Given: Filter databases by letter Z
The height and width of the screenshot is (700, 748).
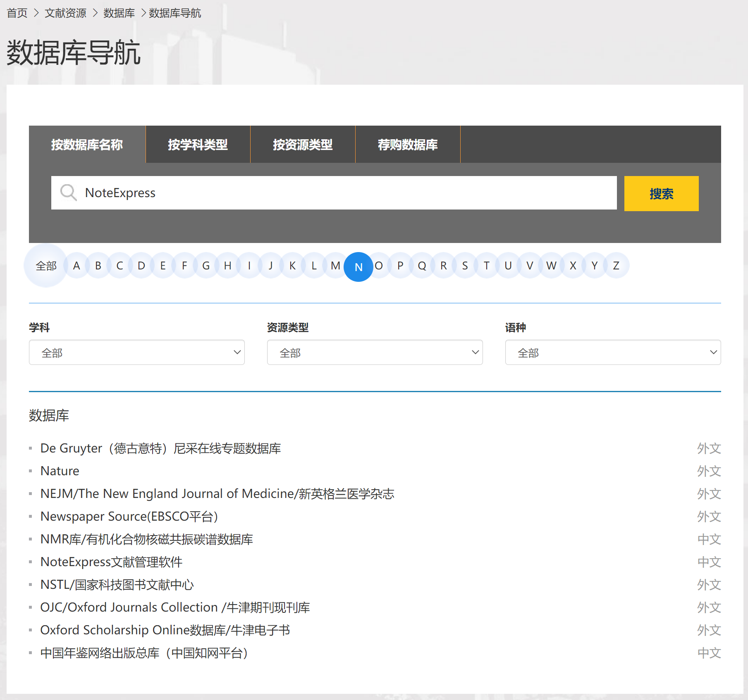Looking at the screenshot, I should pos(616,266).
